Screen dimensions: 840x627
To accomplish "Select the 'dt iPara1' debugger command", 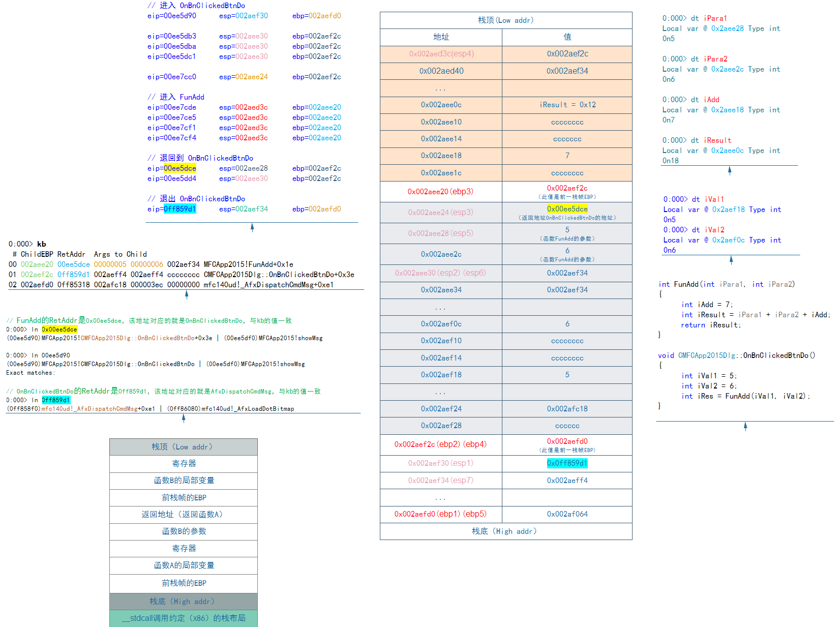I will pyautogui.click(x=709, y=18).
